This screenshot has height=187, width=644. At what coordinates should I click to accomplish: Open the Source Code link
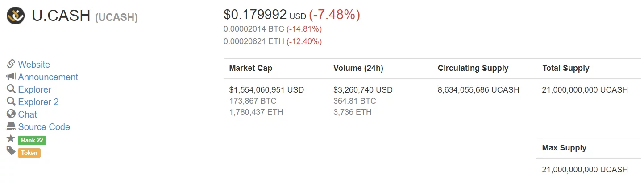click(x=44, y=127)
